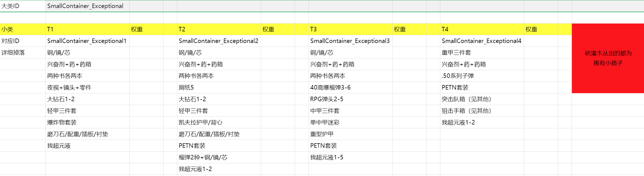The width and height of the screenshot is (644, 176).
Task: Click the 权重 cell next to T3
Action: pos(409,29)
